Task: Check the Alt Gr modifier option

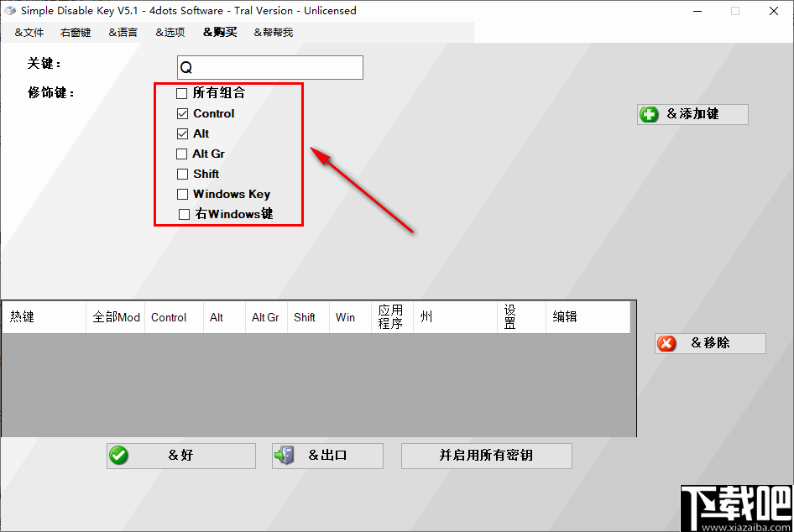Action: coord(181,154)
